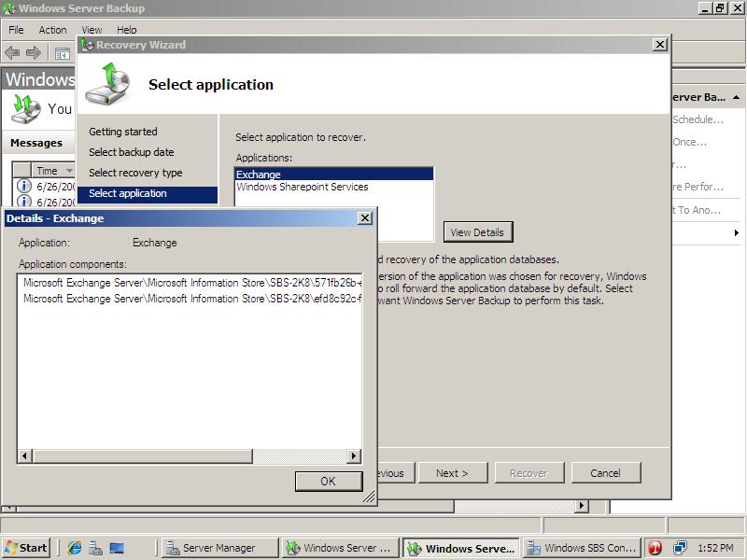Switch to Server Manager taskbar button
Viewport: 747px width, 560px height.
coord(220,548)
